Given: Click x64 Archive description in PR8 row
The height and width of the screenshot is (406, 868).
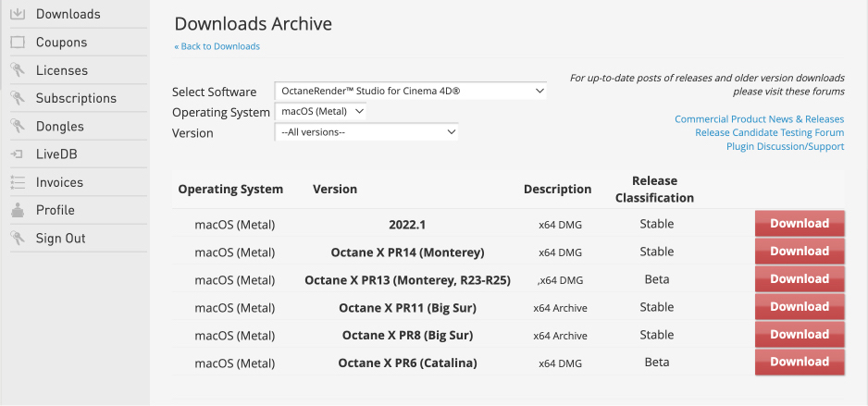Looking at the screenshot, I should click(x=560, y=336).
